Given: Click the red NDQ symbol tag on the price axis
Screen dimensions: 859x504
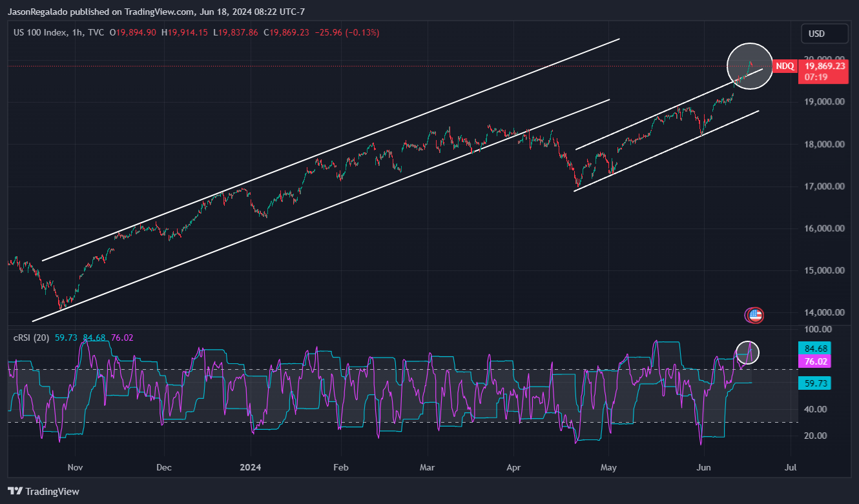Looking at the screenshot, I should pyautogui.click(x=785, y=66).
